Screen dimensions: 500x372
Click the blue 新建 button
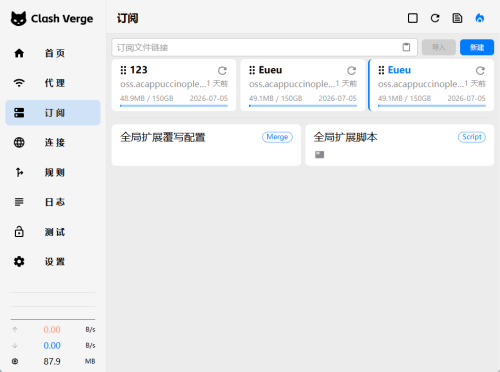tap(477, 47)
